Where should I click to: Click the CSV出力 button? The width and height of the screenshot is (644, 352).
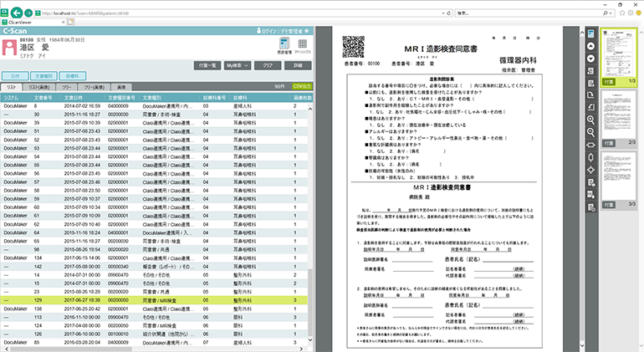click(302, 86)
